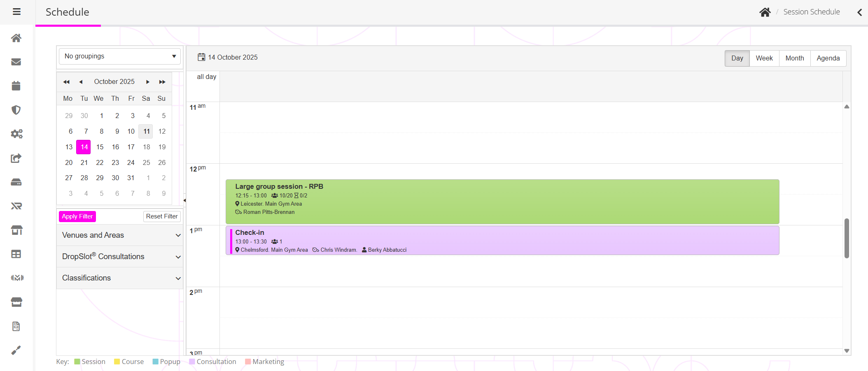Open the calendar icon in sidebar

[16, 86]
